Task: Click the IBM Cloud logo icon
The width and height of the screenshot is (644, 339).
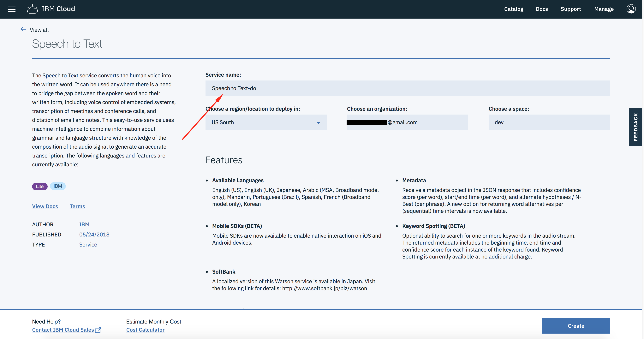Action: (x=33, y=9)
